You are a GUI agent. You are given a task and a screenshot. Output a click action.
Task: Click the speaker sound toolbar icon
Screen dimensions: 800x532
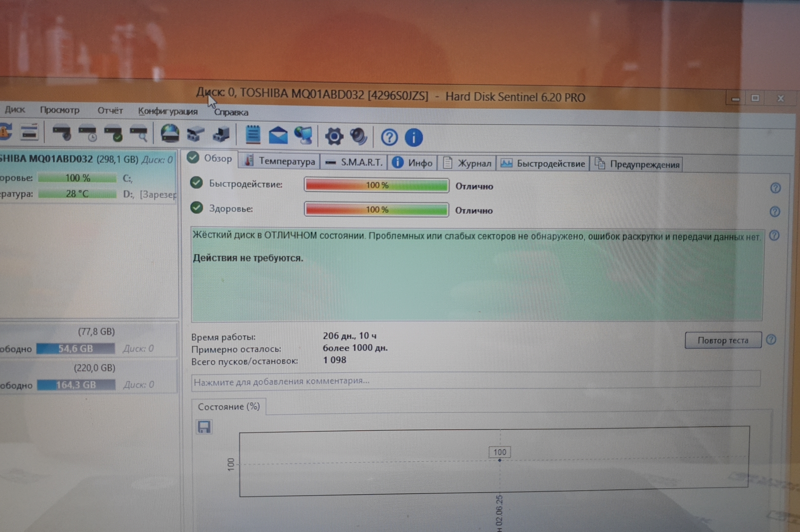tap(359, 136)
